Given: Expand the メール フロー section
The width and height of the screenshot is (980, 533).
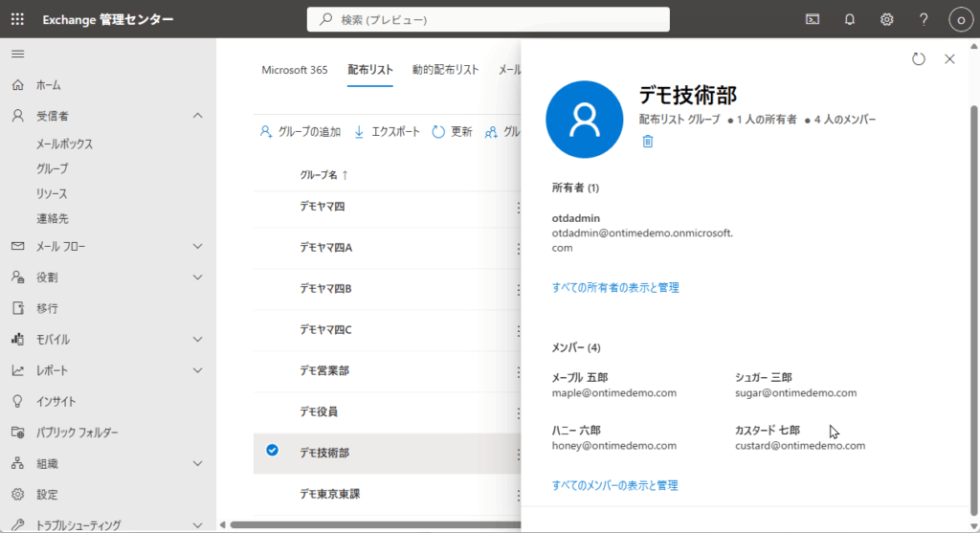Looking at the screenshot, I should [197, 246].
